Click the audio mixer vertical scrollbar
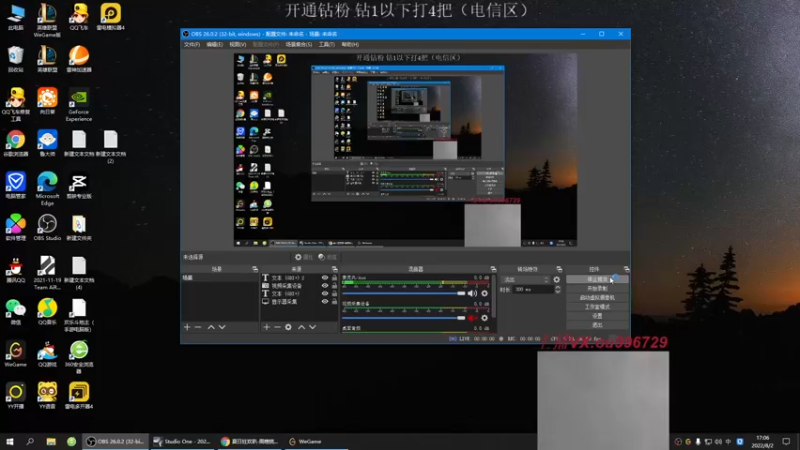 click(493, 296)
